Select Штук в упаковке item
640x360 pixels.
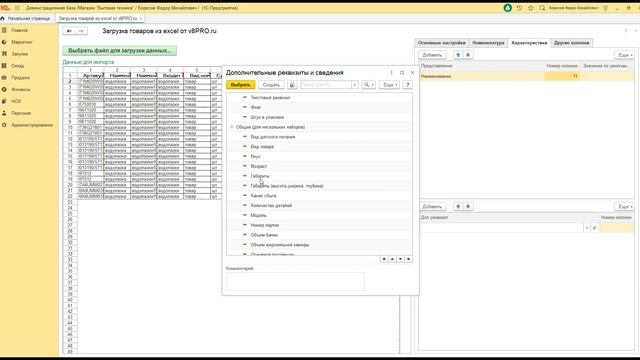click(x=267, y=117)
